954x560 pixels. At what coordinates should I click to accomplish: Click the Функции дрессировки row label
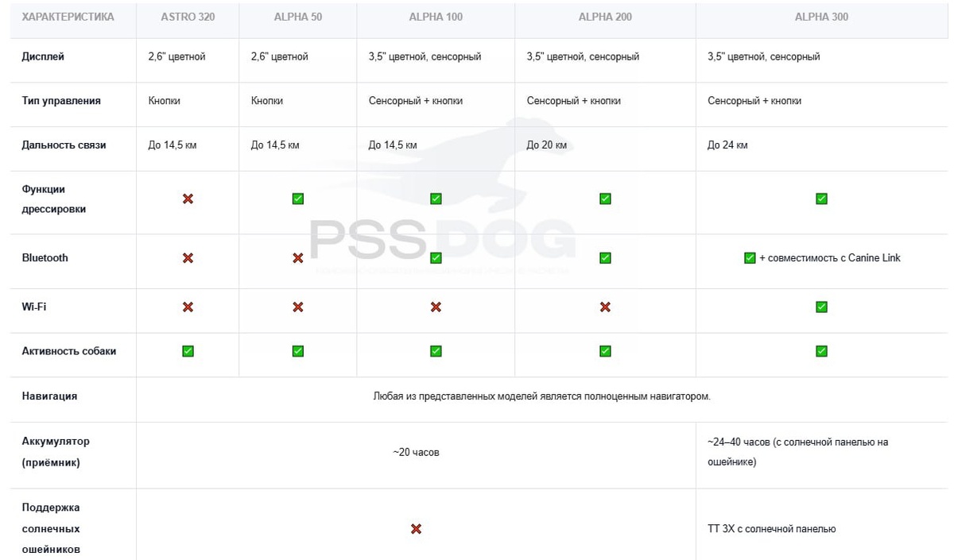(x=54, y=199)
